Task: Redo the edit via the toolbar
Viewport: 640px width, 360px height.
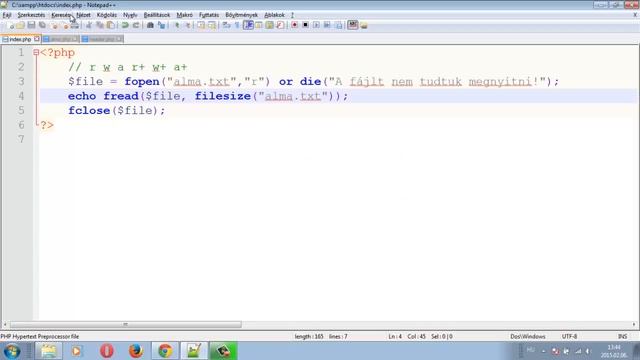Action: 136,25
